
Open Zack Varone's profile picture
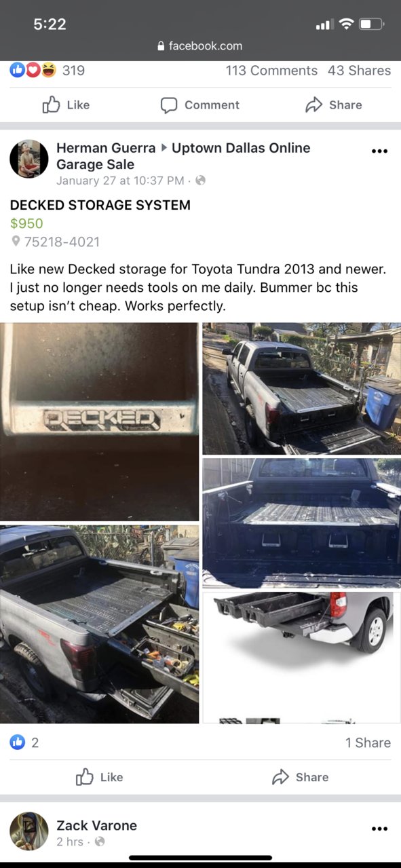29,831
